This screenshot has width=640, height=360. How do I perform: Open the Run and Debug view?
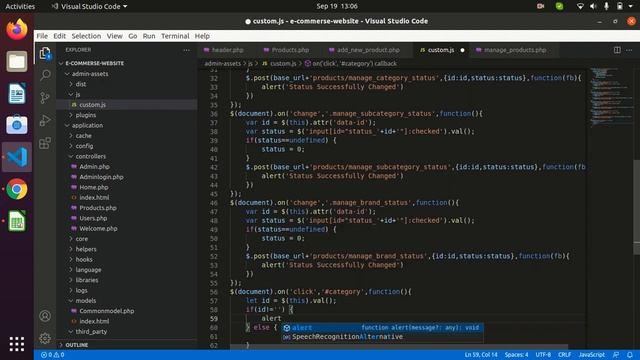pyautogui.click(x=45, y=120)
